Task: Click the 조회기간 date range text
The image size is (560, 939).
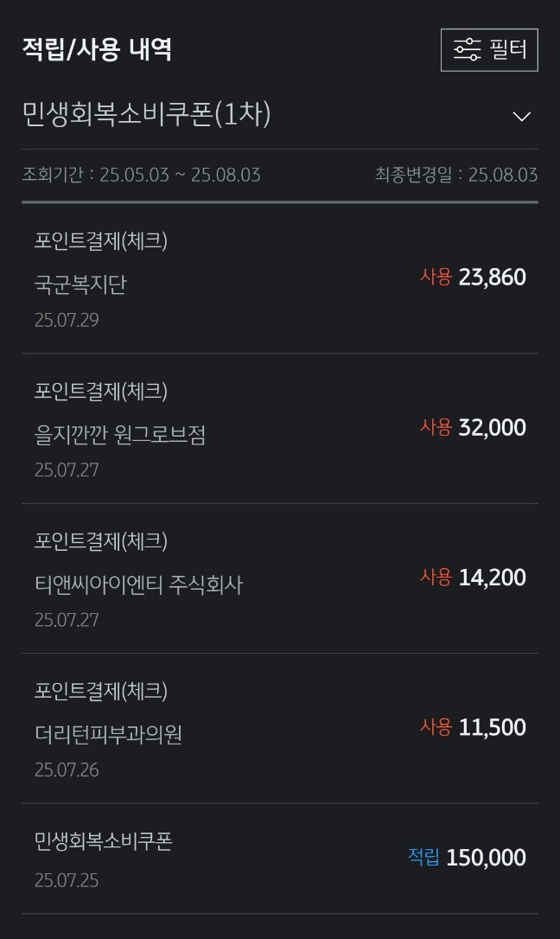Action: [x=141, y=176]
